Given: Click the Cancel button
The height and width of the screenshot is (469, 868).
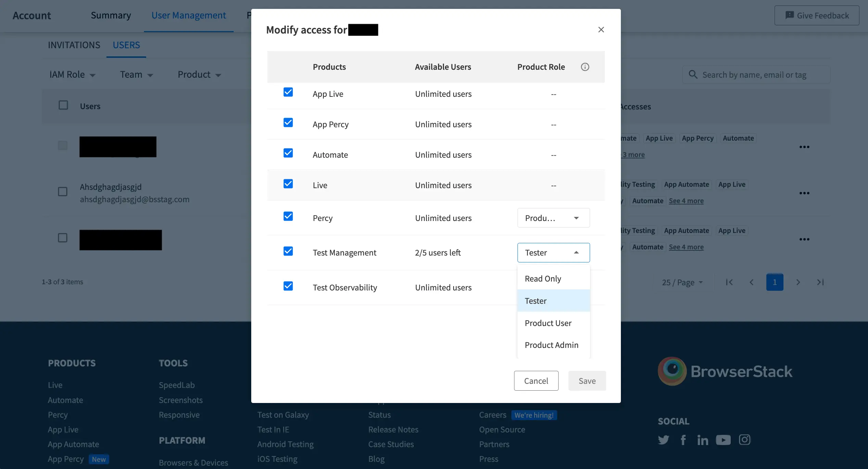Looking at the screenshot, I should [x=536, y=381].
